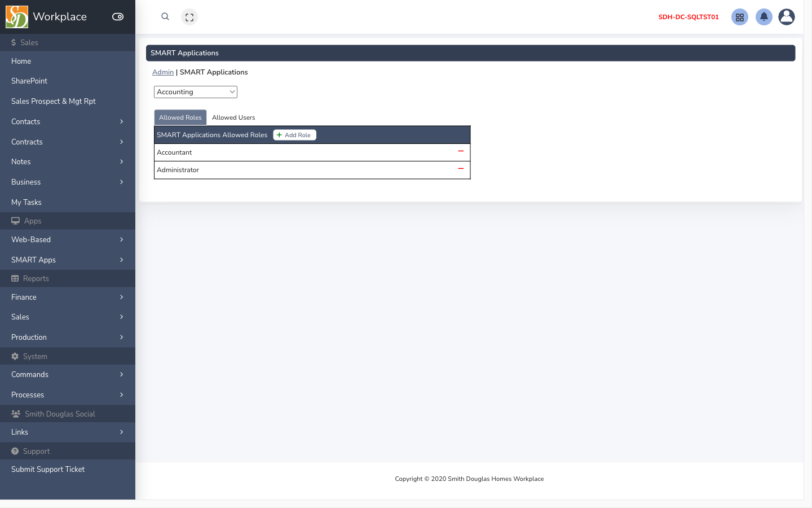812x508 pixels.
Task: Open the Accounting application dropdown
Action: [x=196, y=92]
